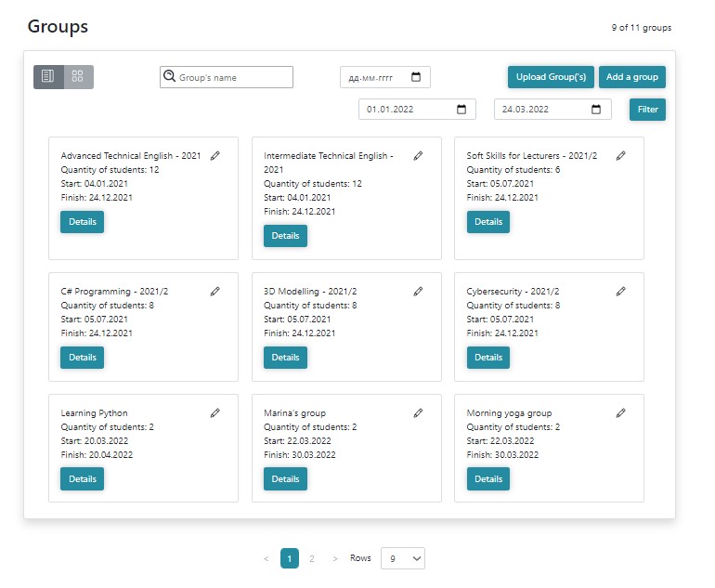
Task: Click the 24.03.2022 end date field
Action: (552, 110)
